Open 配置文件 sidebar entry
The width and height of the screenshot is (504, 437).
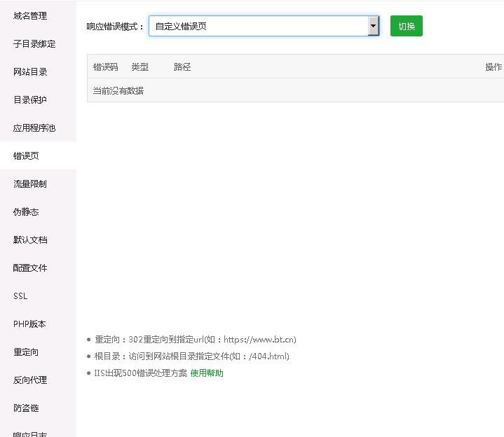coord(30,268)
